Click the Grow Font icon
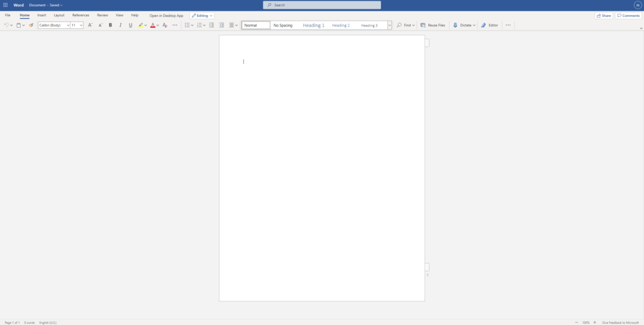 tap(91, 25)
